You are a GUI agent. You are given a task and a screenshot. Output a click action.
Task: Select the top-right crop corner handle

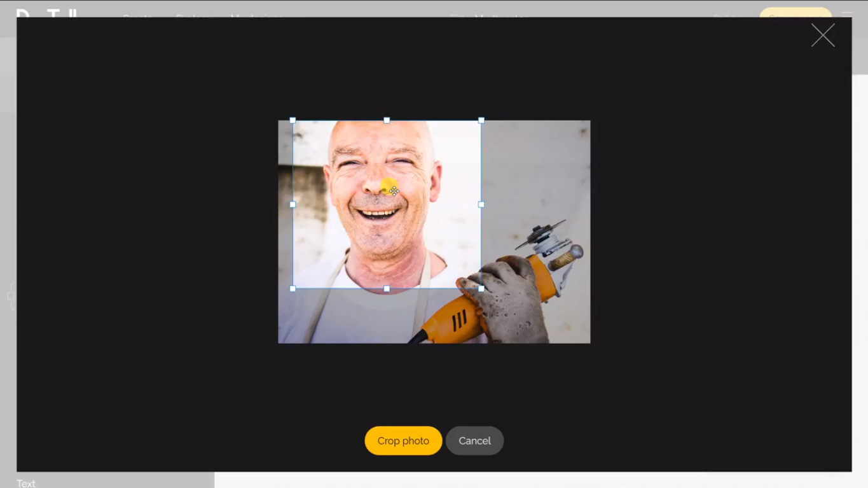[x=481, y=120]
